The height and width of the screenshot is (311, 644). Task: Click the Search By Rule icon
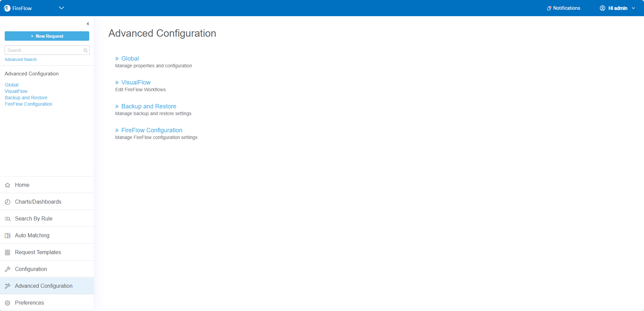(7, 219)
